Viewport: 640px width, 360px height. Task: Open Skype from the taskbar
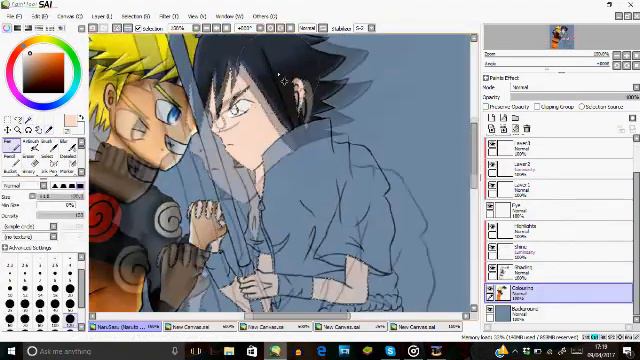point(390,351)
